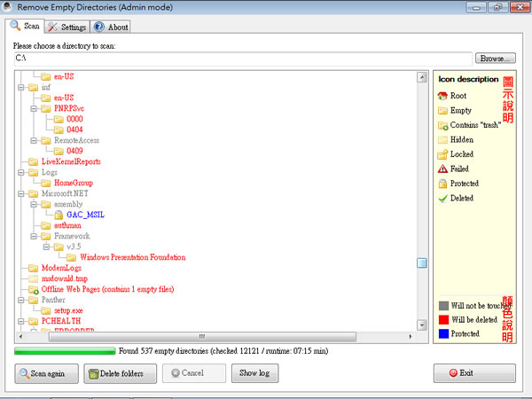Viewport: 532px width, 399px height.
Task: Collapse the Panther tree node
Action: point(21,301)
